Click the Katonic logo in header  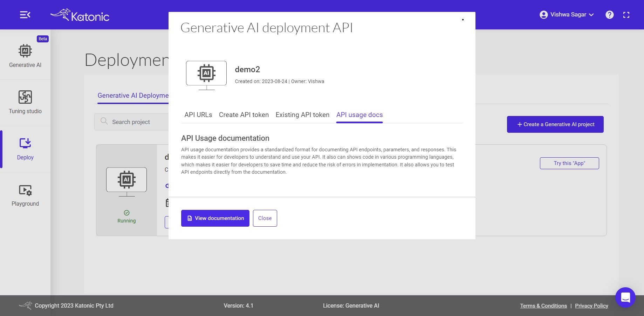80,15
